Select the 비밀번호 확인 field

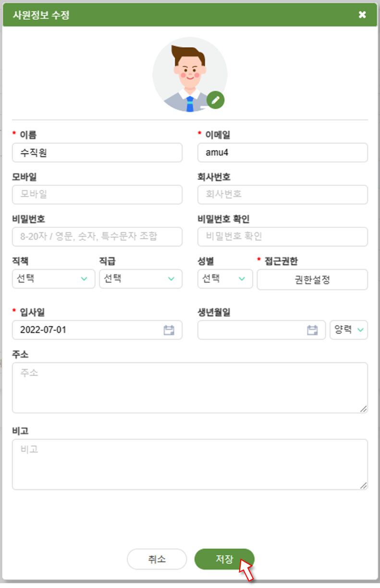pos(282,237)
